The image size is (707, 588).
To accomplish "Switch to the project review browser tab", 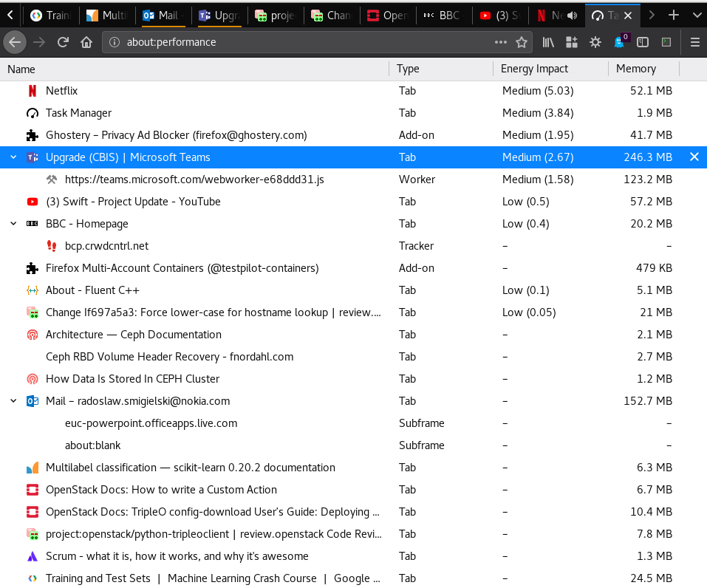I will click(x=275, y=16).
